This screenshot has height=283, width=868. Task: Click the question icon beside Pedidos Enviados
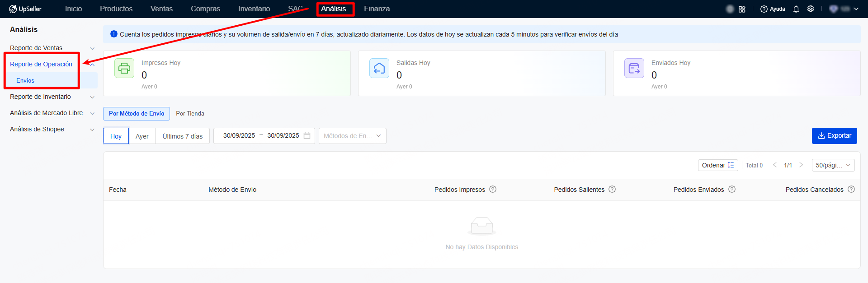pos(732,189)
